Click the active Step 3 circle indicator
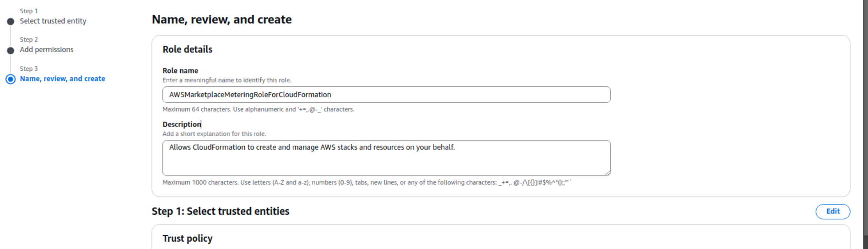The height and width of the screenshot is (249, 868). (11, 79)
